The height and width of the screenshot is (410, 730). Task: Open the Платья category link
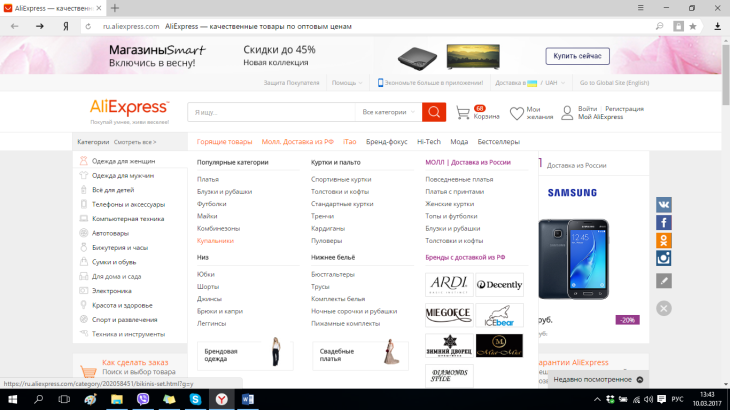[208, 179]
